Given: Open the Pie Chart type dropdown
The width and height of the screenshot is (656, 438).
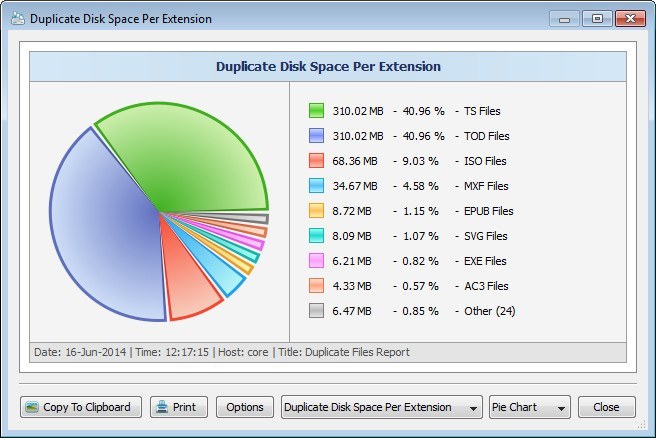Looking at the screenshot, I should (x=529, y=407).
